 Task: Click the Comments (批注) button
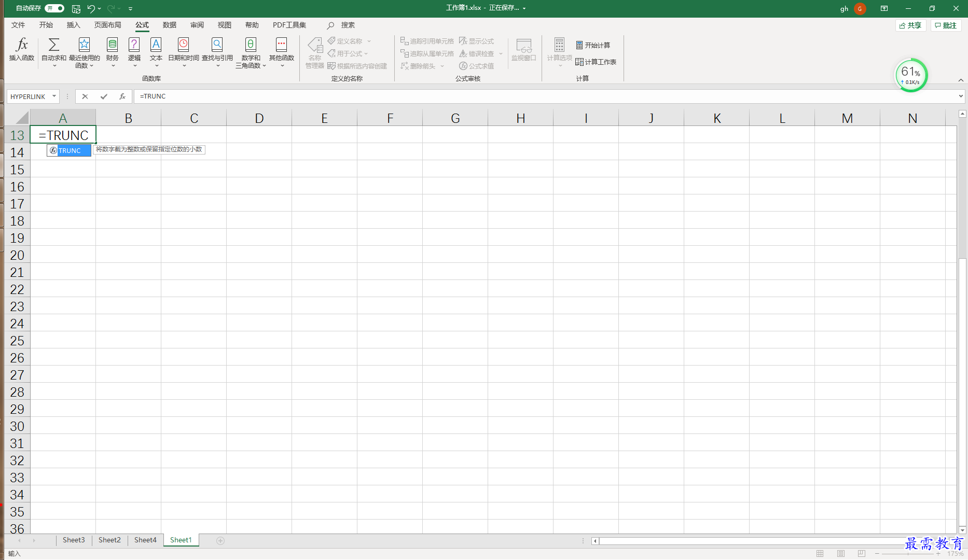(946, 25)
